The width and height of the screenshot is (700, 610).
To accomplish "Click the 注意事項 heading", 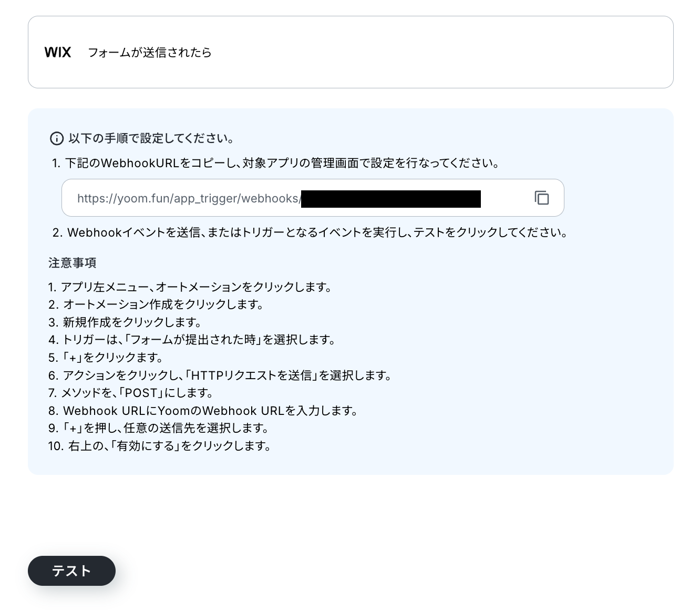I will 73,262.
